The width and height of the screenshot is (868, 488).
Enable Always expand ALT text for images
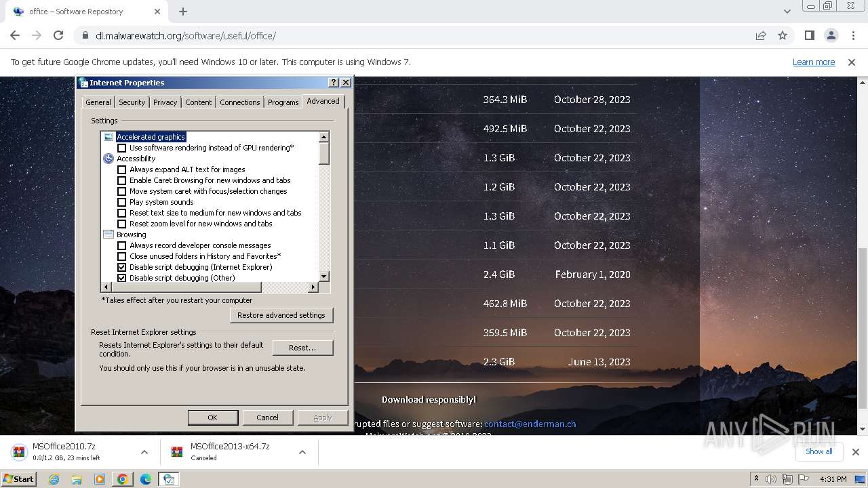122,169
